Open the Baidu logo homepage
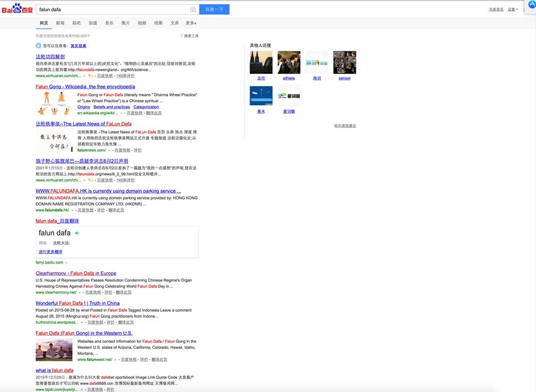 tap(17, 9)
